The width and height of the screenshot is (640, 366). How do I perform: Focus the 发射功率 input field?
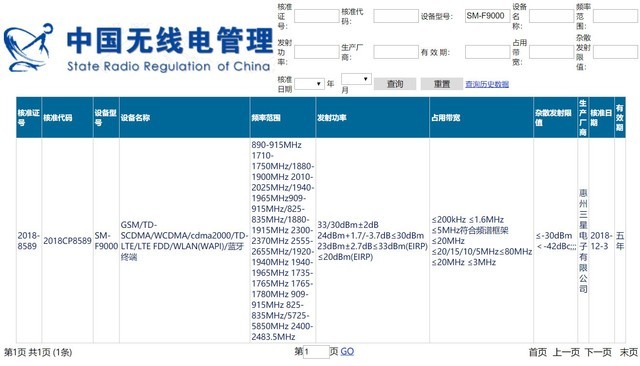[316, 52]
